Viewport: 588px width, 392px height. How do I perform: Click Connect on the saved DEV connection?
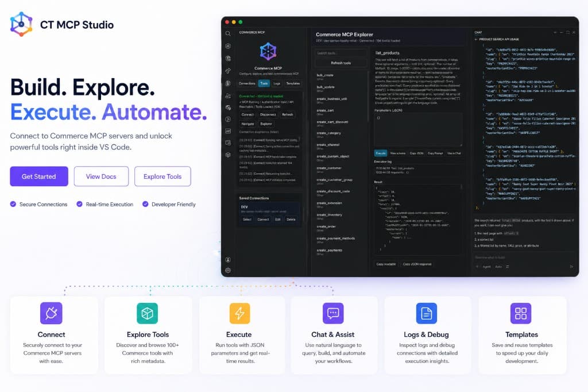pyautogui.click(x=263, y=220)
